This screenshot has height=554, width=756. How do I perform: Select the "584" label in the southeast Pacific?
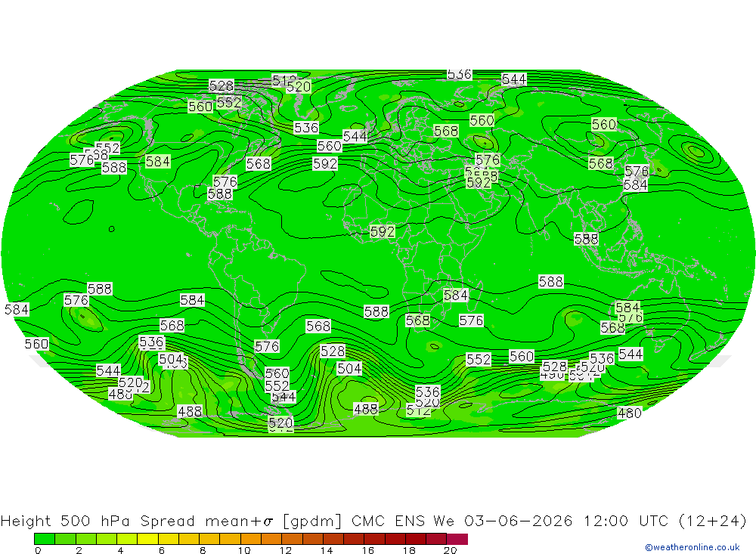click(x=192, y=300)
